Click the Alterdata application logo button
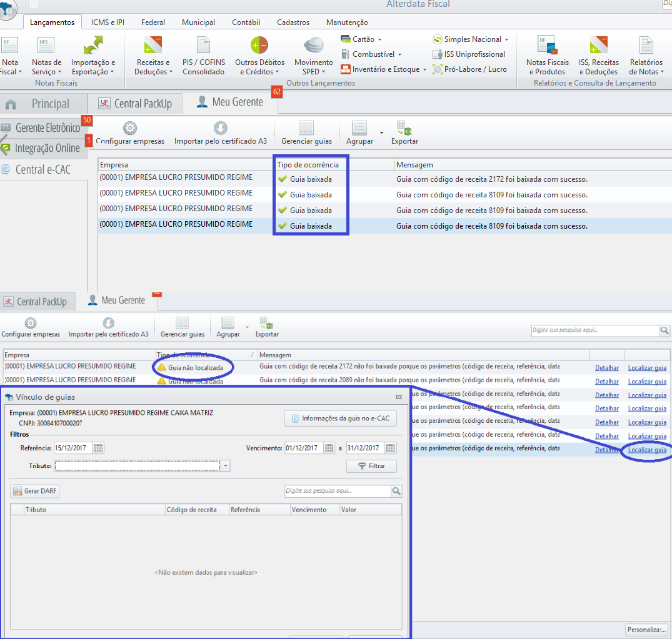672x639 pixels. tap(7, 9)
